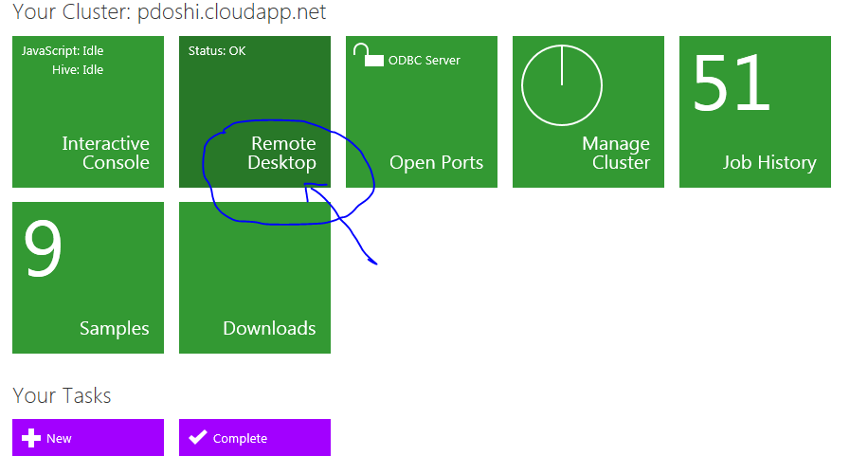Click the Complete tasks tile
868x456 pixels.
(255, 438)
